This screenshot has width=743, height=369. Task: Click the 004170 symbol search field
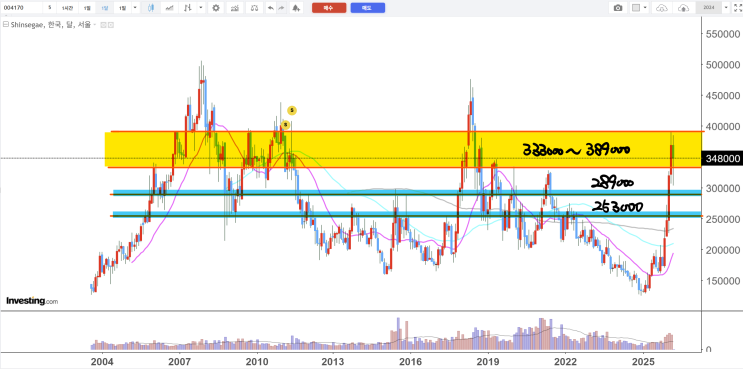pyautogui.click(x=21, y=8)
